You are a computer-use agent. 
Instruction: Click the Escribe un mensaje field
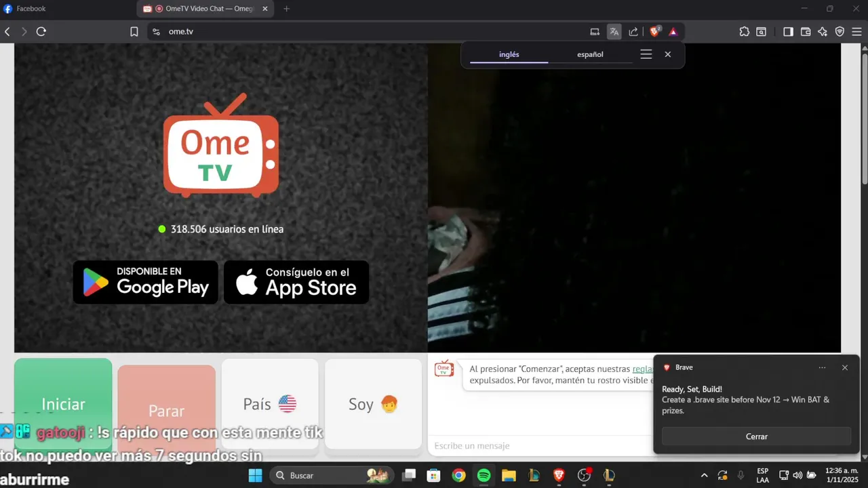(x=539, y=446)
